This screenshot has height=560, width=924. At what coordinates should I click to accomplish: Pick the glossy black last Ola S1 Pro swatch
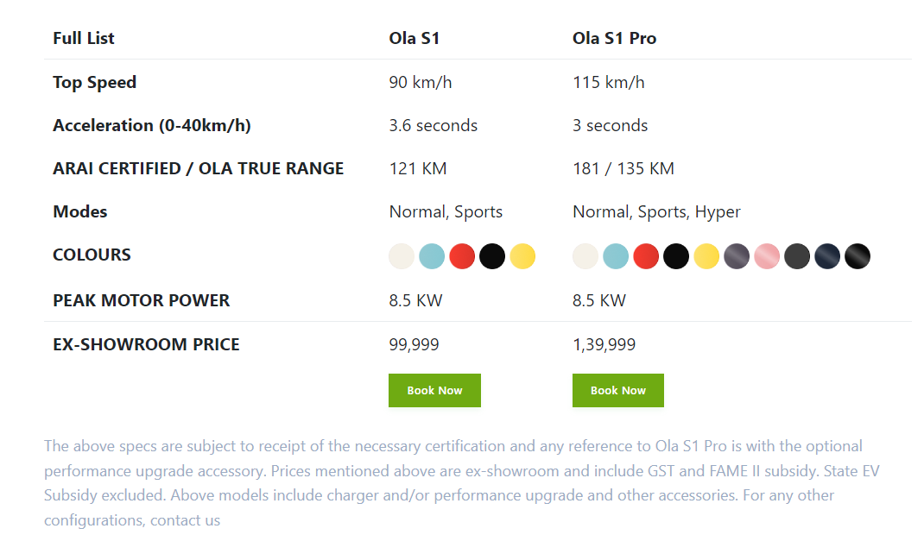(x=858, y=256)
